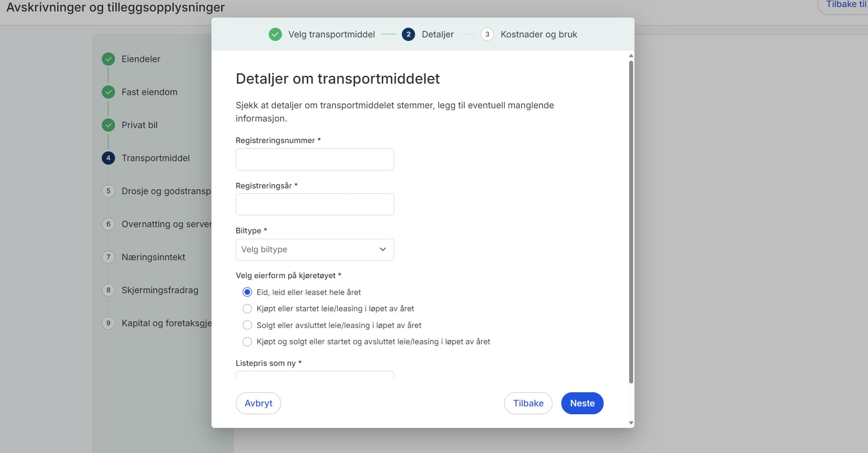Select step circle 7 Næringsinntekt
Screen dimensions: 868x453
point(108,257)
